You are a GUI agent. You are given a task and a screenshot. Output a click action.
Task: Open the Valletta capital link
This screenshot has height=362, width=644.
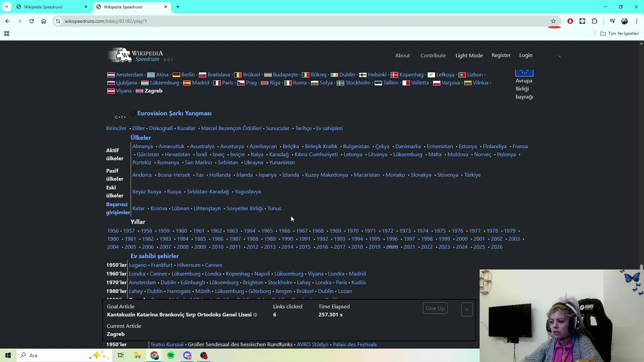pyautogui.click(x=420, y=83)
